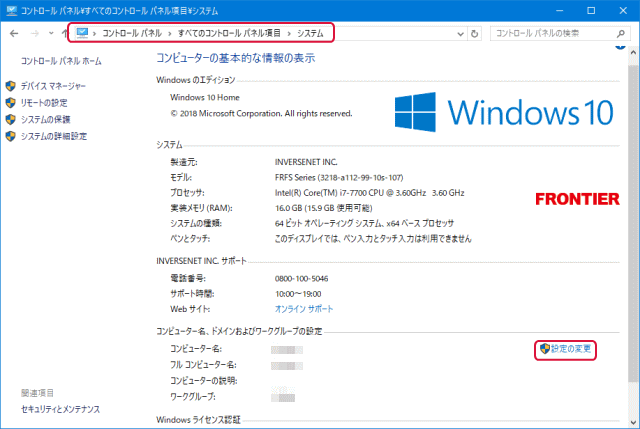Click shield icon next to 設定の変更
The height and width of the screenshot is (429, 640).
point(544,349)
